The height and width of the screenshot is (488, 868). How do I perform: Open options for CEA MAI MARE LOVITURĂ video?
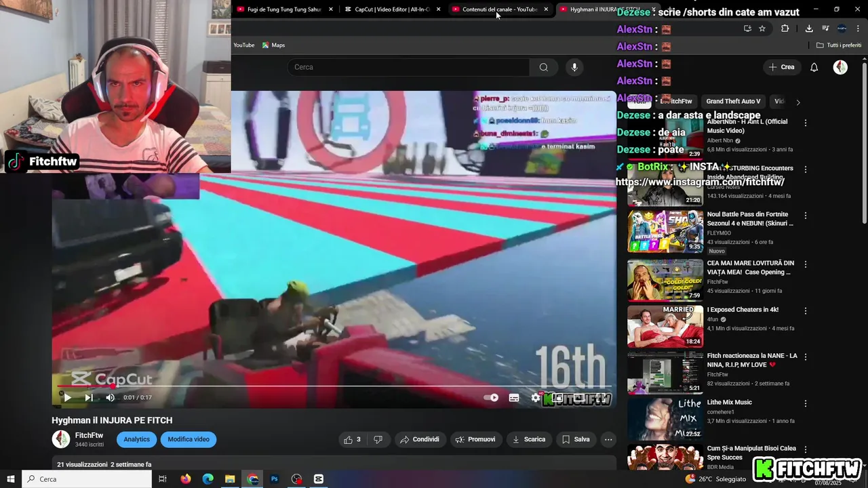pos(806,264)
